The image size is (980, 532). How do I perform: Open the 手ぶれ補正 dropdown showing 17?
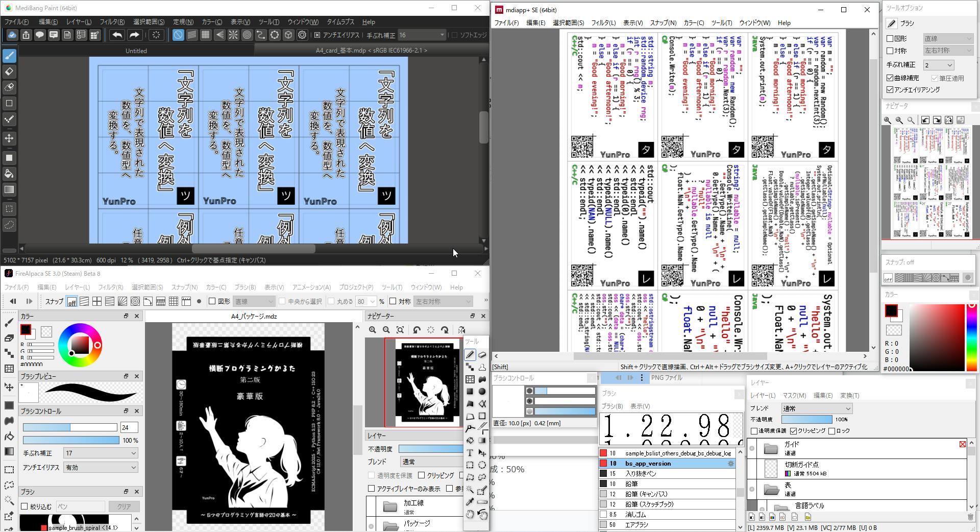(101, 453)
